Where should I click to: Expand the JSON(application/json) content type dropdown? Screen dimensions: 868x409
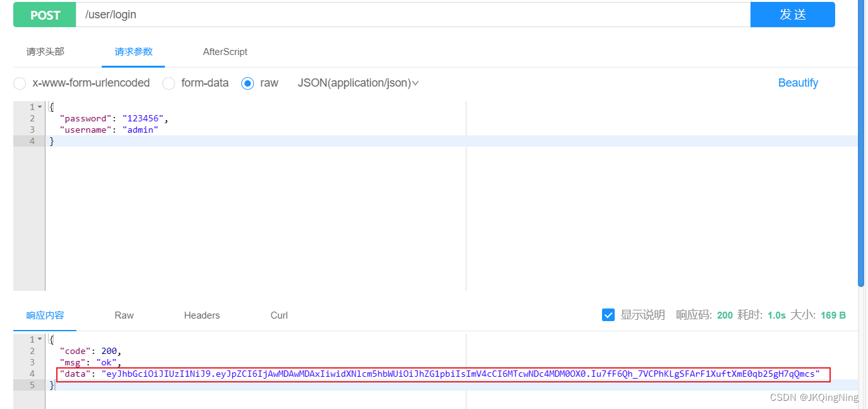tap(358, 83)
